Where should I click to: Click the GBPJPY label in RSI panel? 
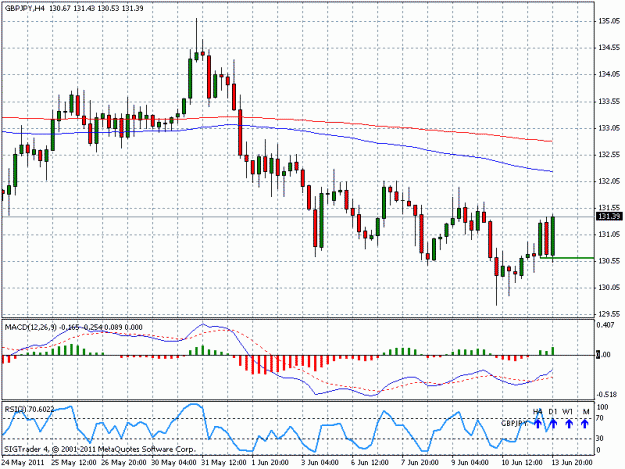(x=514, y=423)
